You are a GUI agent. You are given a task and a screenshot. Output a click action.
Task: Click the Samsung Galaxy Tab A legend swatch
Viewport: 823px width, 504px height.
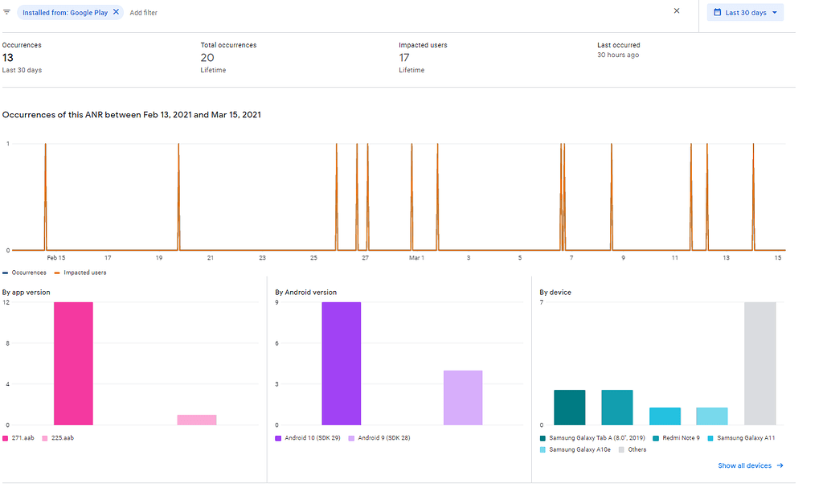pyautogui.click(x=543, y=438)
